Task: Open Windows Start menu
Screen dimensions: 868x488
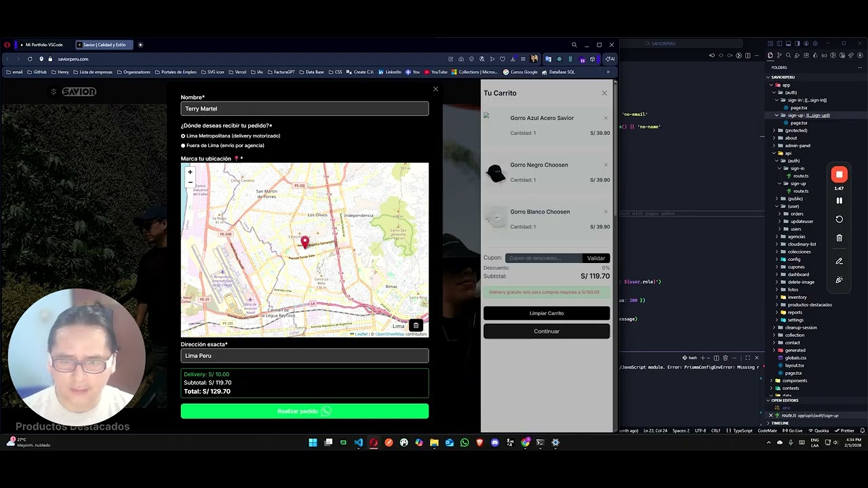Action: pos(313,443)
